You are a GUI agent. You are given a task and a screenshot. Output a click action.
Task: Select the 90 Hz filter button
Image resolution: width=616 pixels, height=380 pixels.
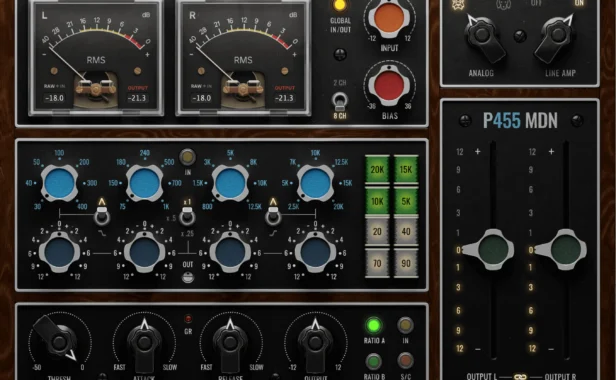pyautogui.click(x=406, y=263)
